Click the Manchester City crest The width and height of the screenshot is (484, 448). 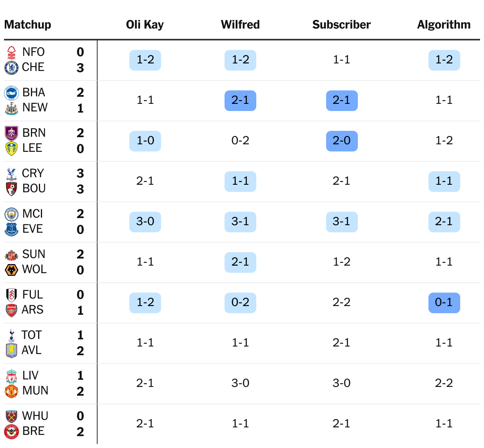12,214
